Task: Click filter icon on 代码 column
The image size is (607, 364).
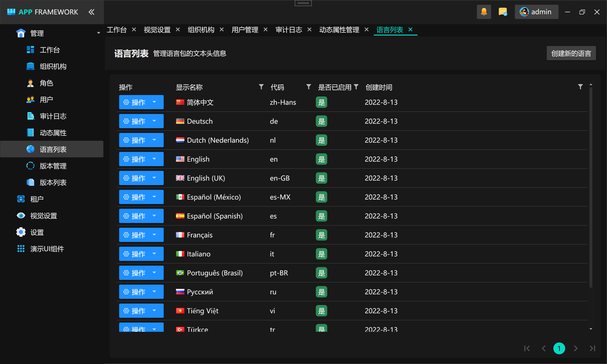Action: pyautogui.click(x=308, y=87)
